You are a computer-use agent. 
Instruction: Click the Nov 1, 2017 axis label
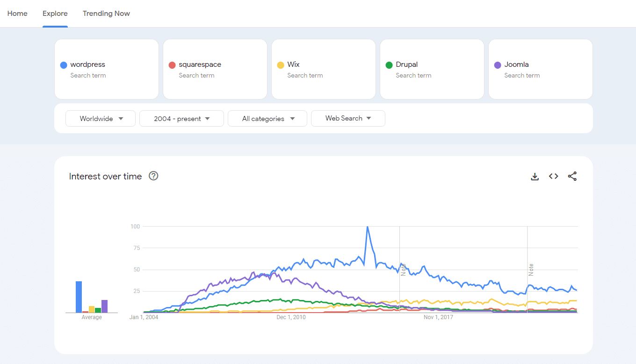[x=438, y=318]
